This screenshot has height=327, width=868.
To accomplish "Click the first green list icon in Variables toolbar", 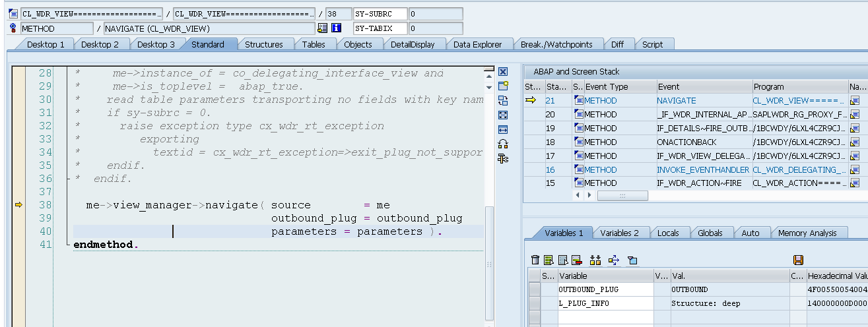I will [549, 260].
